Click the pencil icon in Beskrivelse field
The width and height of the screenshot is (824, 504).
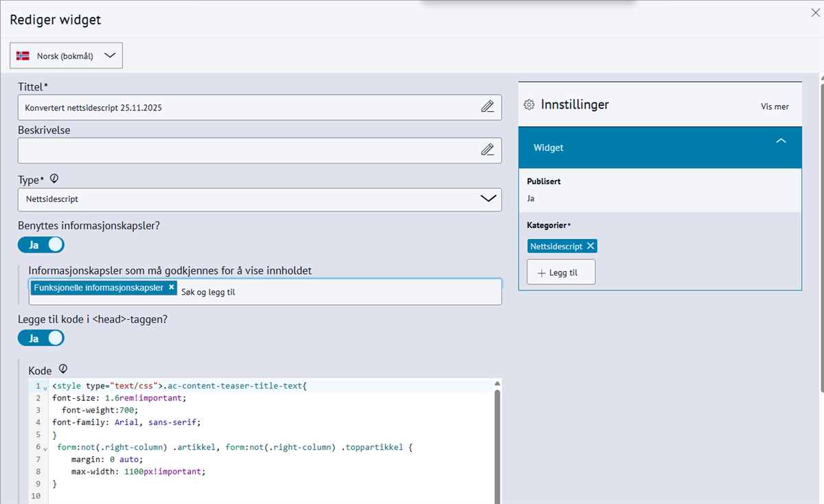(487, 150)
